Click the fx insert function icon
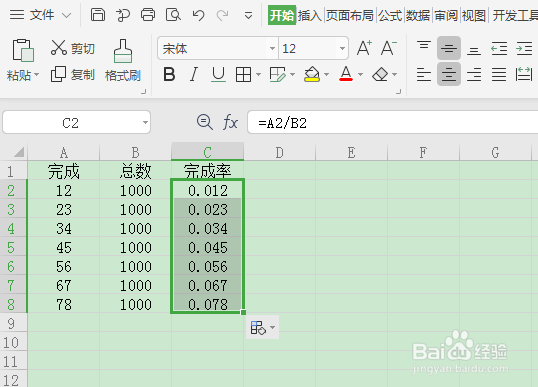 click(x=230, y=122)
